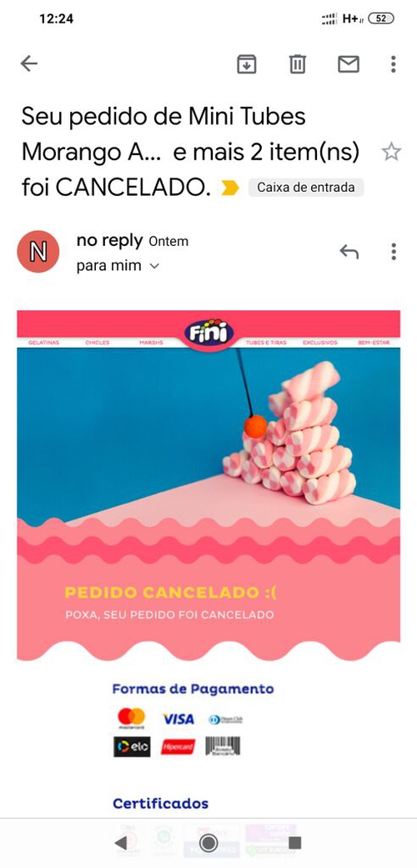This screenshot has height=868, width=417.
Task: Open the Fini logo in the email banner
Action: point(208,334)
